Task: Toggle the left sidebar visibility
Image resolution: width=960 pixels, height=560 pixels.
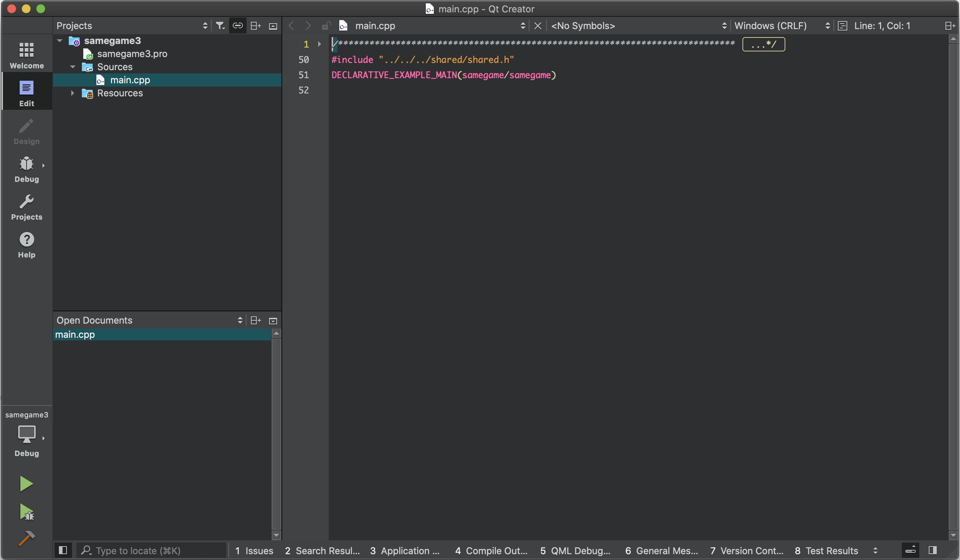Action: coord(63,550)
